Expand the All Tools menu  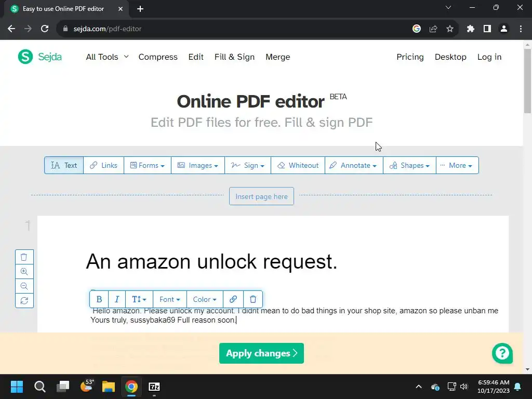pos(107,57)
